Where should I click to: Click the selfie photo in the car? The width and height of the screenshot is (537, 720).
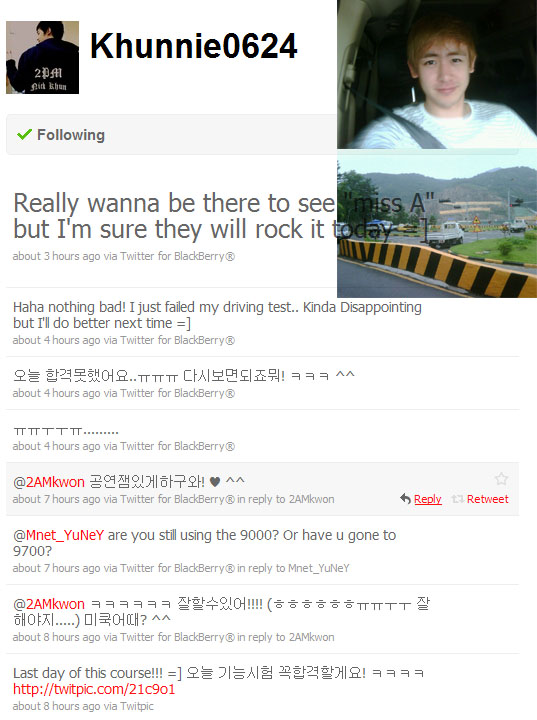[437, 74]
